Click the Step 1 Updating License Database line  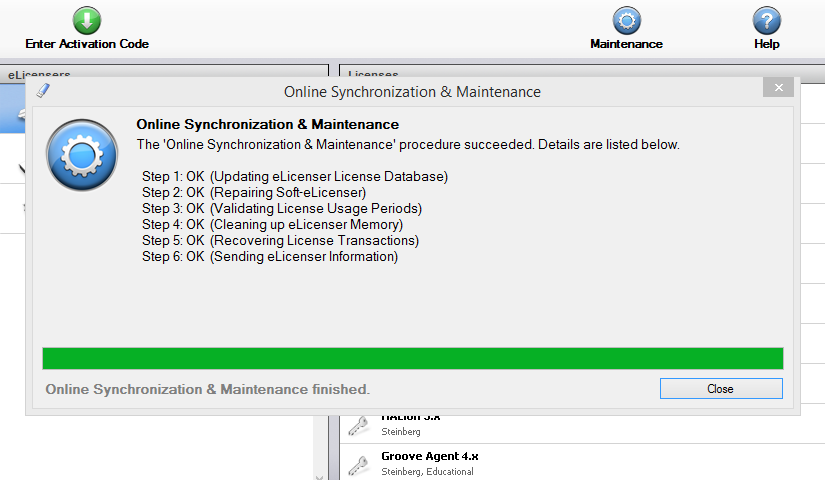click(x=295, y=177)
